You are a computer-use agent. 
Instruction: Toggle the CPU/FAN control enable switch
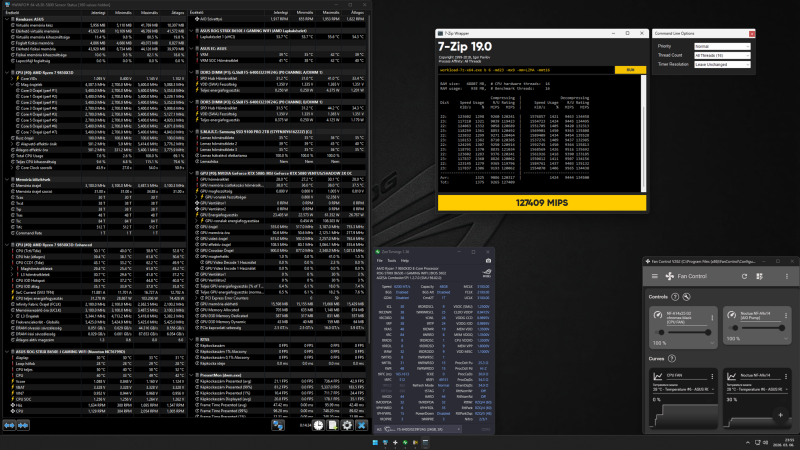click(x=661, y=332)
